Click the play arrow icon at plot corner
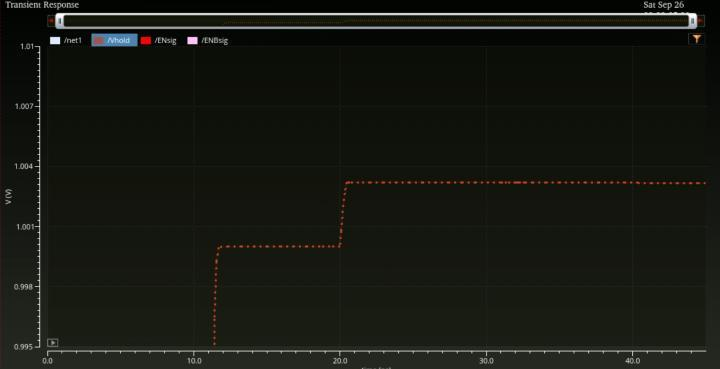Image resolution: width=720 pixels, height=369 pixels. [x=53, y=342]
